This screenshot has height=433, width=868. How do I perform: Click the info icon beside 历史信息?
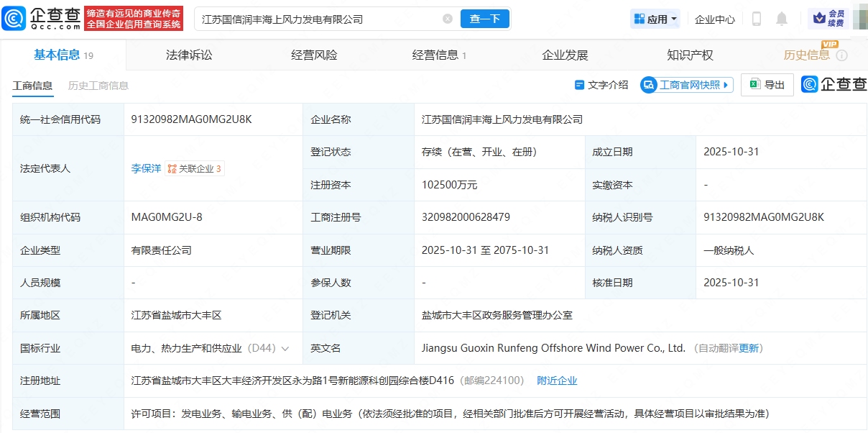click(x=841, y=55)
